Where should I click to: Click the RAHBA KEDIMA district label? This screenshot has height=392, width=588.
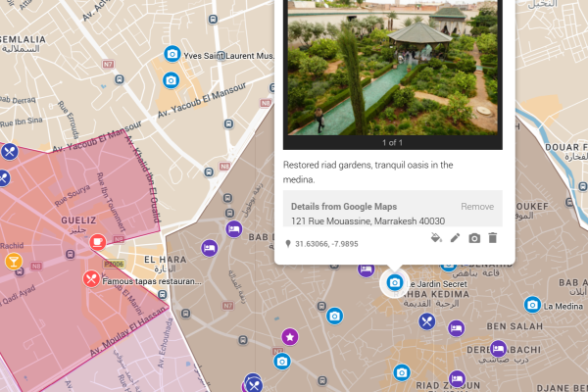(431, 294)
